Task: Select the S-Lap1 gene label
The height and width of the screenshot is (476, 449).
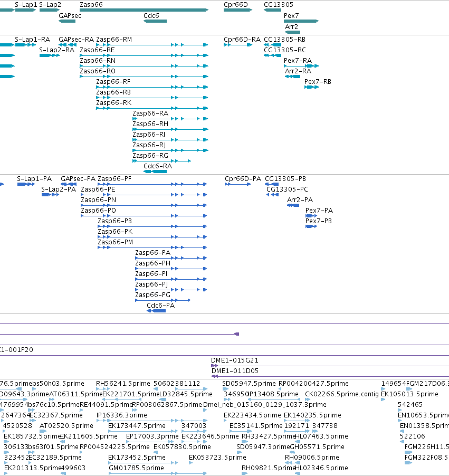Action: [26, 5]
